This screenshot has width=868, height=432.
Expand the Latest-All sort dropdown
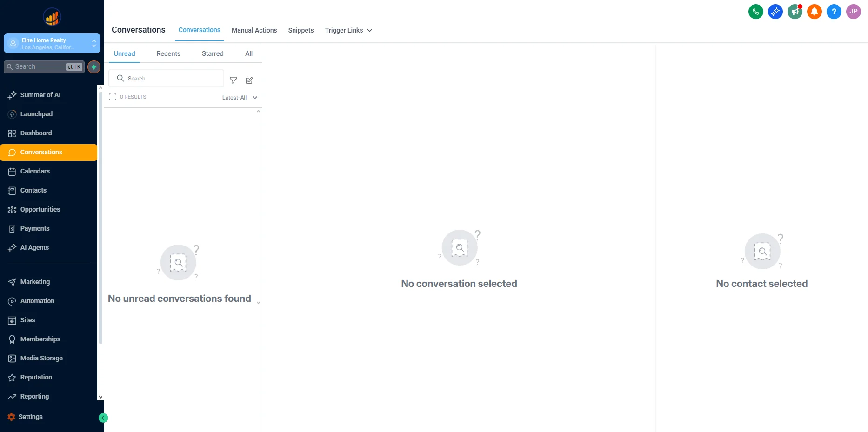point(240,98)
